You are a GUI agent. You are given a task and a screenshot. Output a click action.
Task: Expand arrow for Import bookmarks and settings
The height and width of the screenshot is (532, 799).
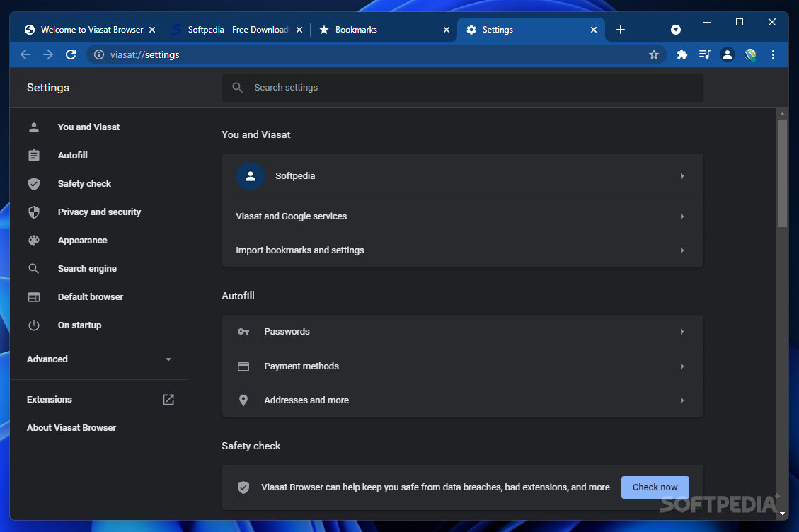pos(682,250)
